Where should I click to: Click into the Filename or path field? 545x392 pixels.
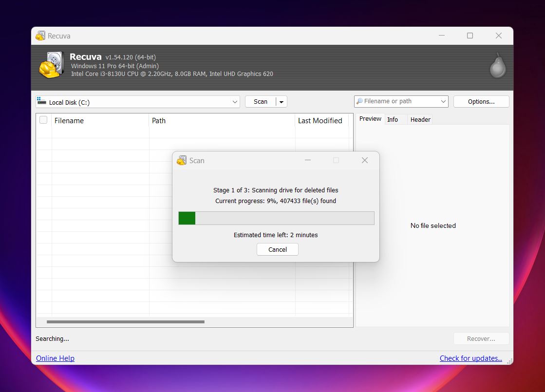click(401, 101)
